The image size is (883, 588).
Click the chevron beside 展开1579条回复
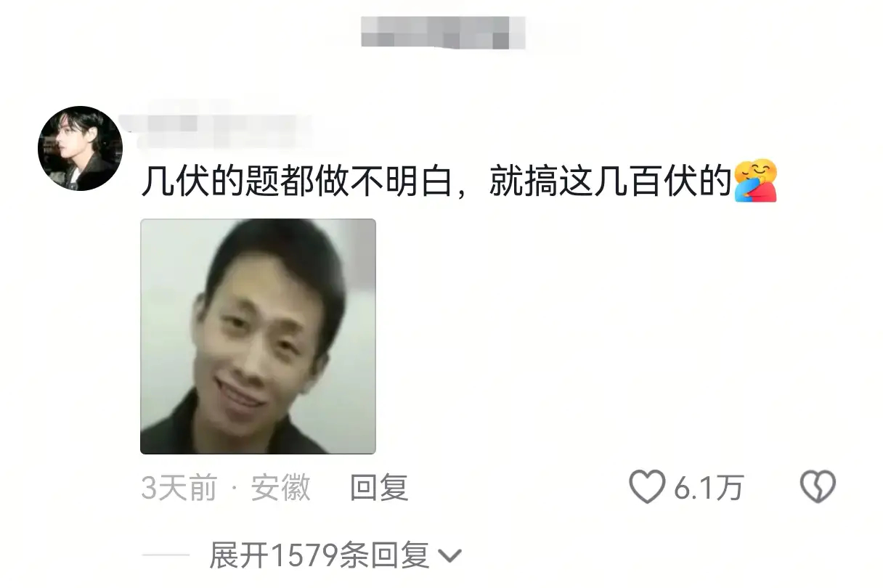451,557
